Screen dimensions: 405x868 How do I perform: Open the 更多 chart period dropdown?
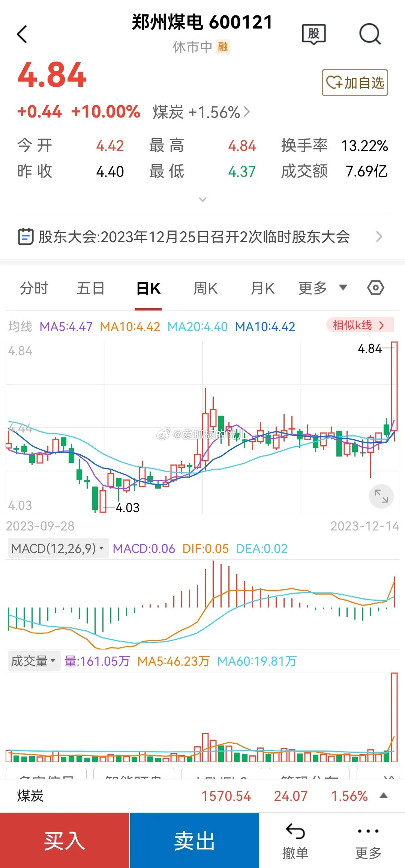[x=322, y=288]
